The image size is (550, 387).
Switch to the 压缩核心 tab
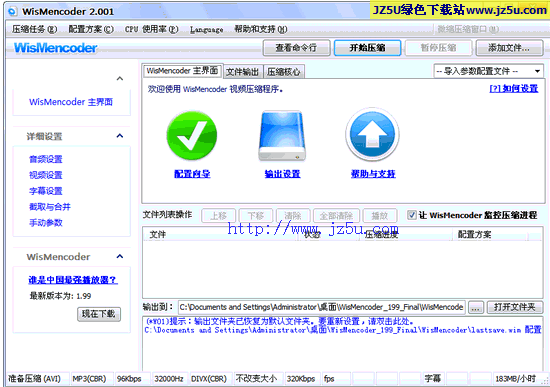tap(283, 72)
